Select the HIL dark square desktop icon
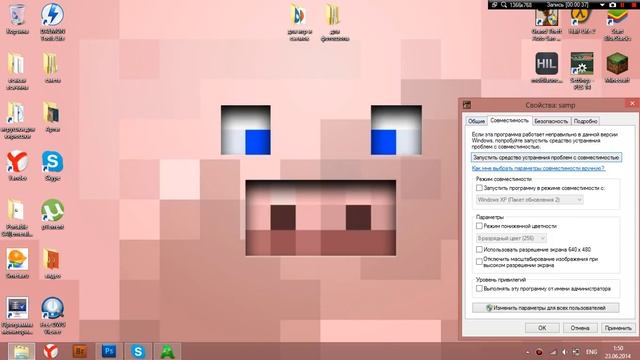Viewport: 640px width, 360px height. pyautogui.click(x=547, y=64)
